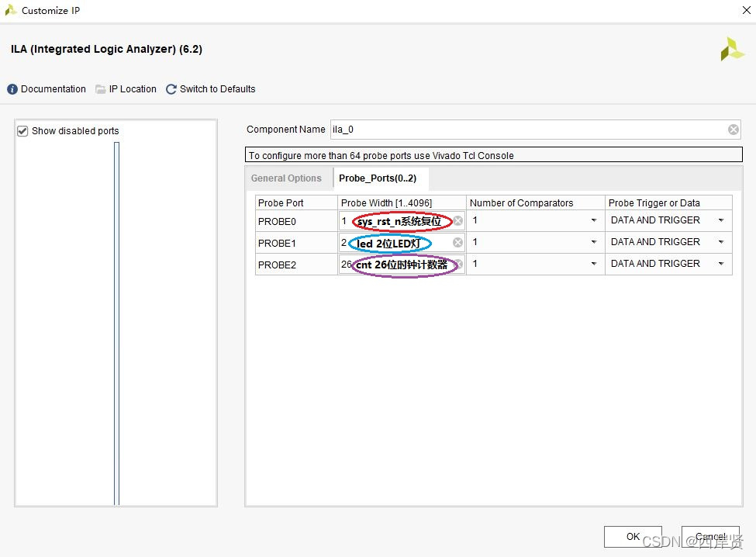Clear the PROBE0 width field

coord(458,221)
